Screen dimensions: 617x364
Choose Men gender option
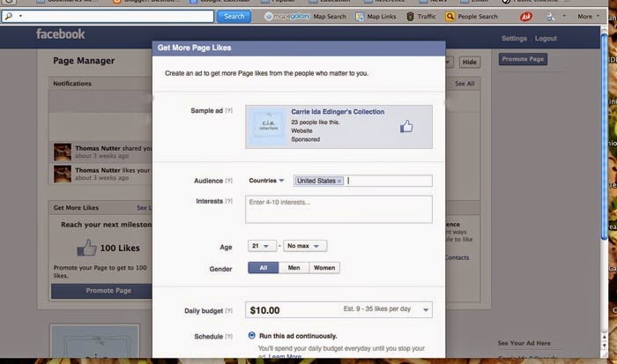pyautogui.click(x=294, y=268)
